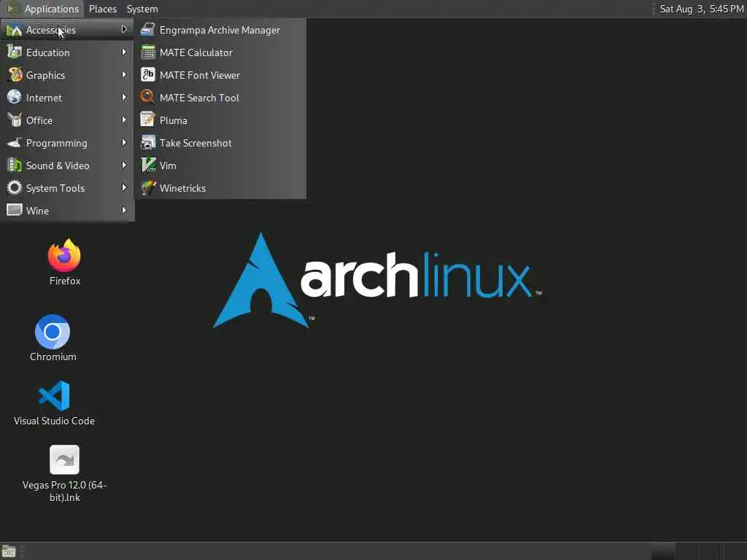Viewport: 747px width, 560px height.
Task: Start MATE Search Tool icon
Action: pos(147,97)
